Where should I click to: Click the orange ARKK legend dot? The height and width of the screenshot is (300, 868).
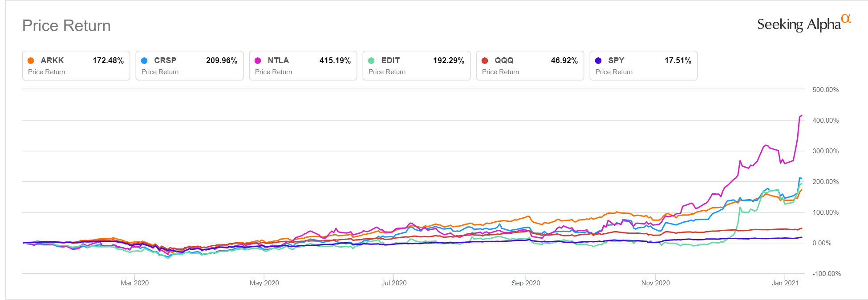coord(31,60)
